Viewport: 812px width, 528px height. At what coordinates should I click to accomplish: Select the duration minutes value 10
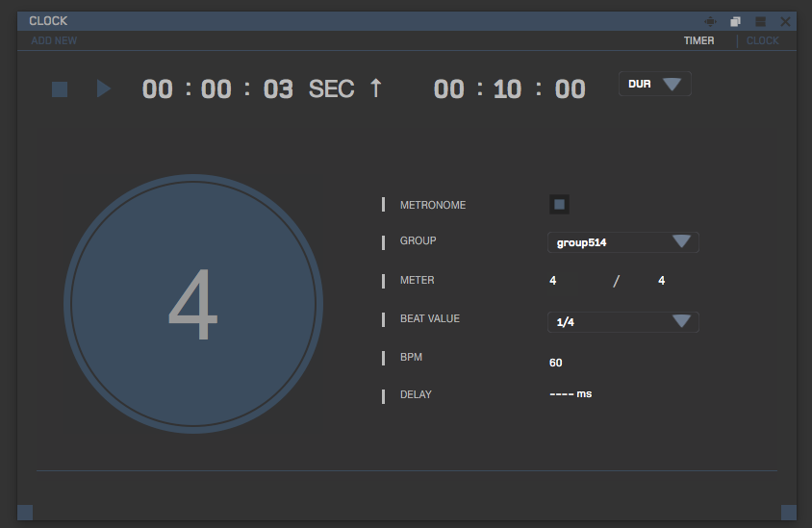pyautogui.click(x=507, y=89)
